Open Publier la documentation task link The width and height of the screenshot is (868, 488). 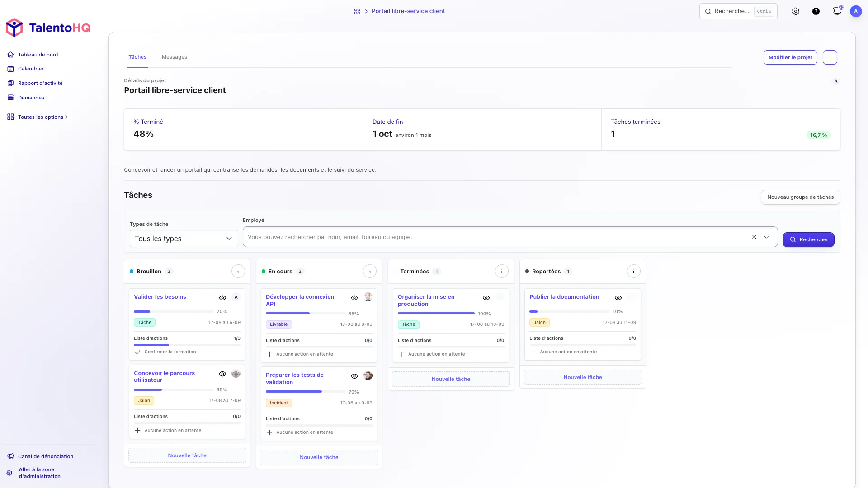564,297
